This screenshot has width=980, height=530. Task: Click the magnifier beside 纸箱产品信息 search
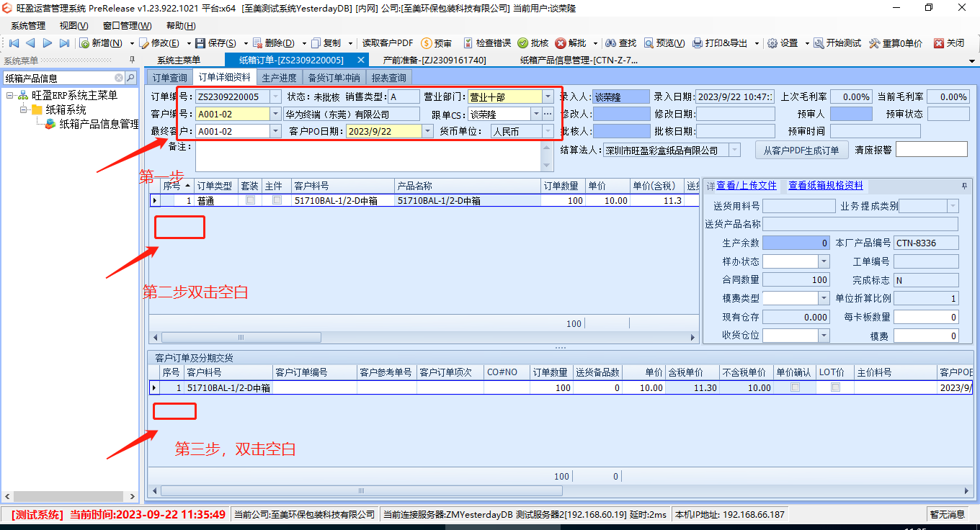pos(130,78)
